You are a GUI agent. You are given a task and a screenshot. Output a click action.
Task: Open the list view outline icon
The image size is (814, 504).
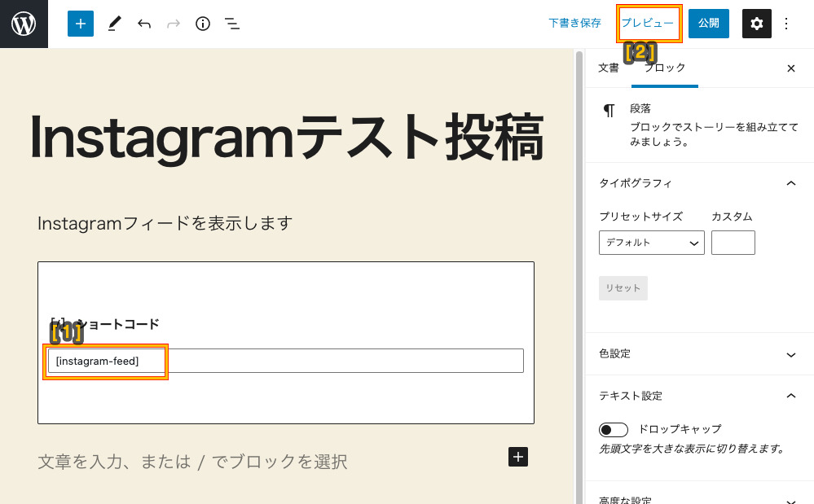(232, 24)
